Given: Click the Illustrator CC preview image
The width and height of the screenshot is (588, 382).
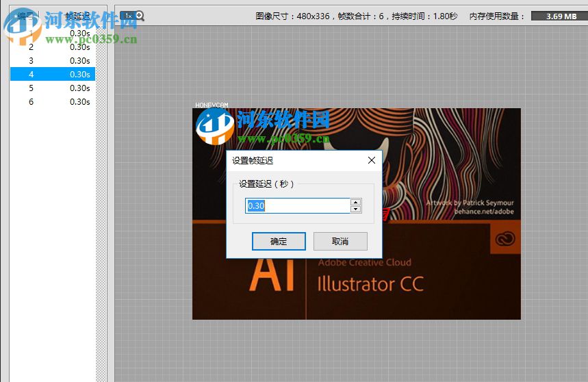Looking at the screenshot, I should [356, 214].
